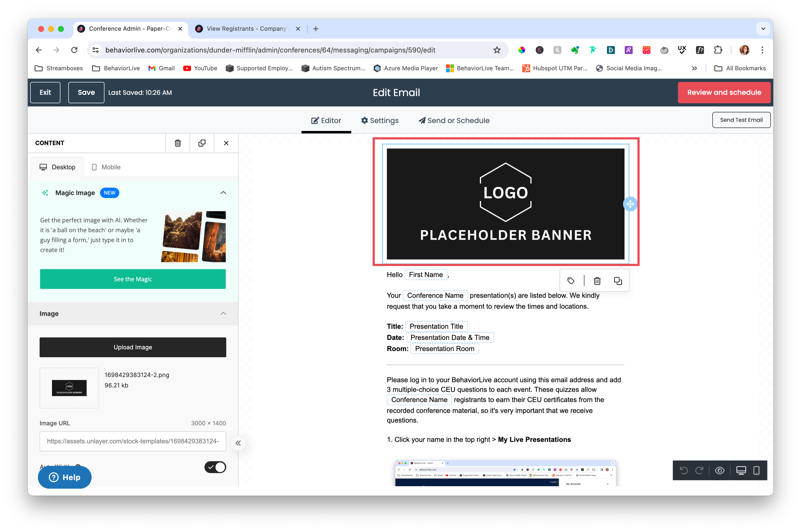Open the Settings tab
Image resolution: width=801 pixels, height=532 pixels.
[380, 121]
